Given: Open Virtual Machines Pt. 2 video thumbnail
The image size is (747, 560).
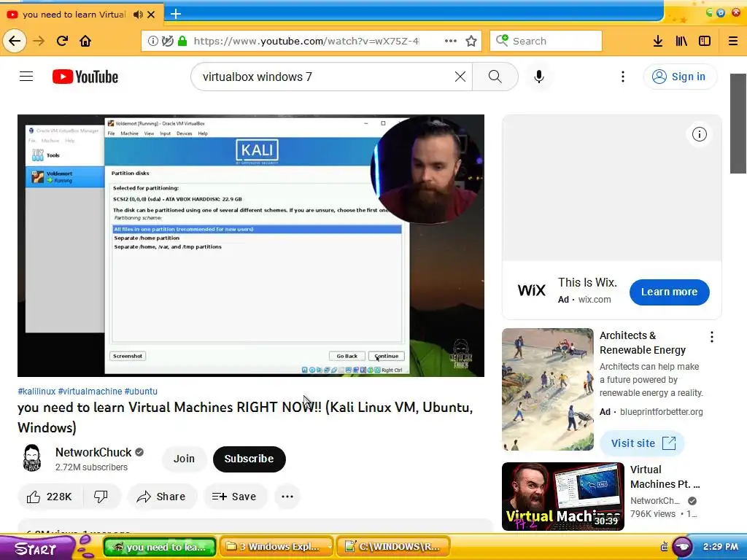Looking at the screenshot, I should [562, 496].
